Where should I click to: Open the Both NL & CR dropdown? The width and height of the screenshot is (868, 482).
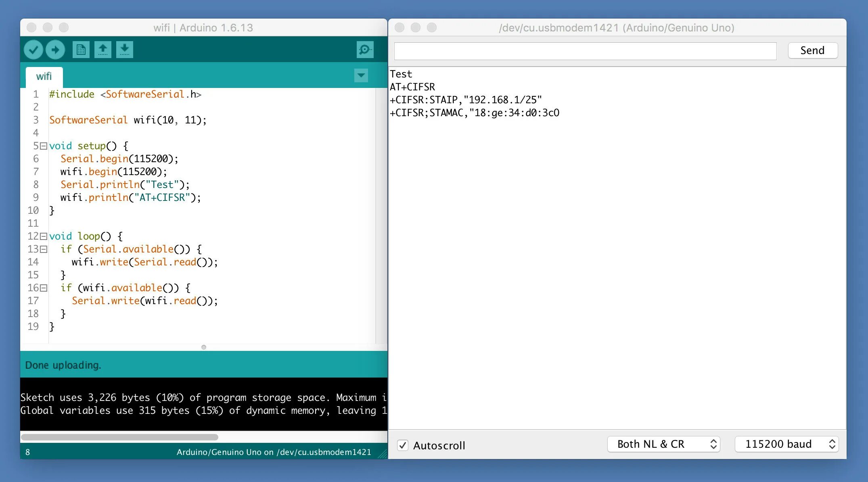click(663, 444)
